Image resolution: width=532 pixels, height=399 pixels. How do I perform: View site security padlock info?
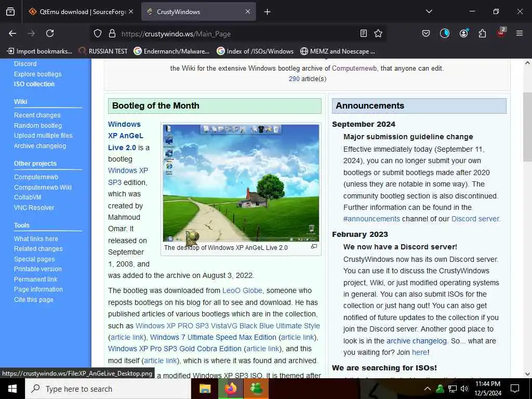point(112,33)
